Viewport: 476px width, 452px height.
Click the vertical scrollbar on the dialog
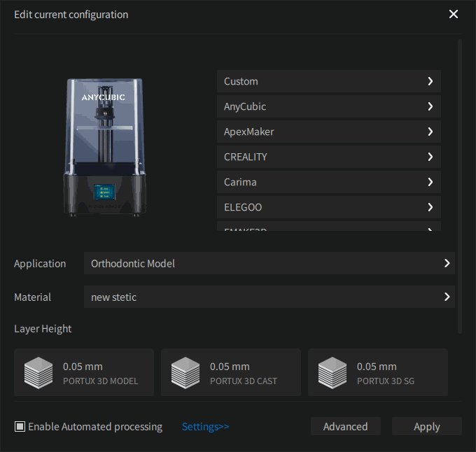[459, 182]
